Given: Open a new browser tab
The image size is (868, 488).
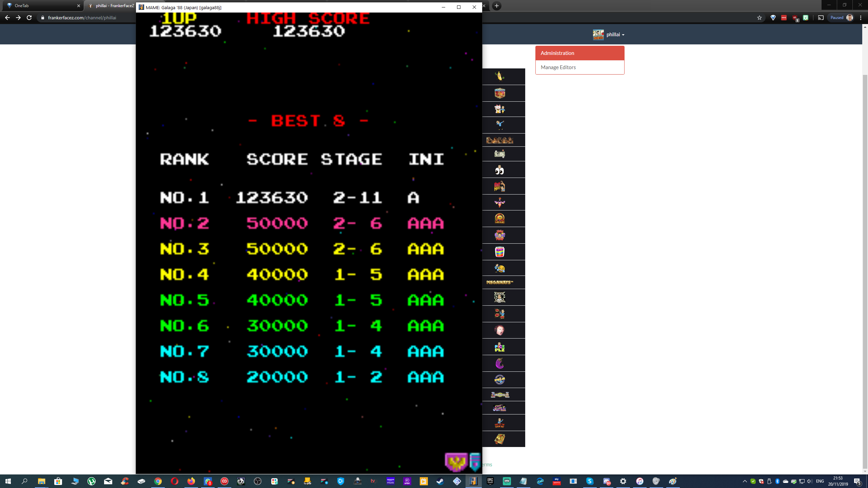Looking at the screenshot, I should [496, 6].
